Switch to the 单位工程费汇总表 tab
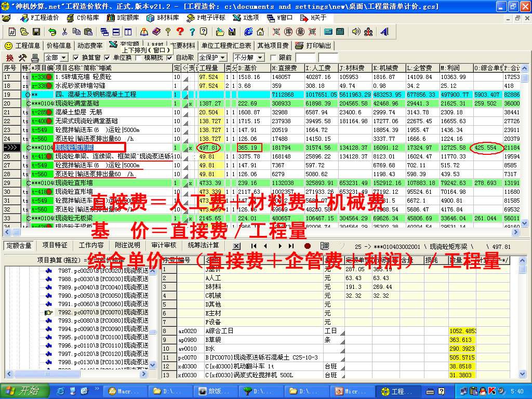532x399 pixels. click(x=226, y=46)
